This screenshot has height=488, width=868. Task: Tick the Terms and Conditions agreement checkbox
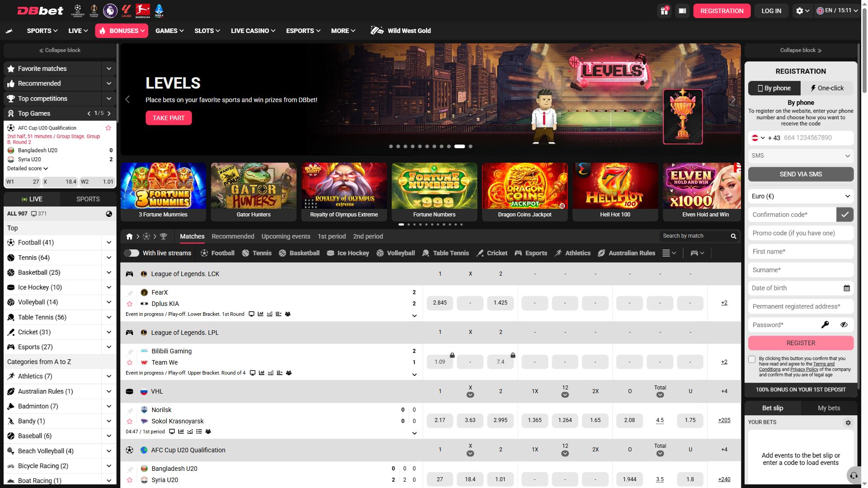click(x=752, y=359)
